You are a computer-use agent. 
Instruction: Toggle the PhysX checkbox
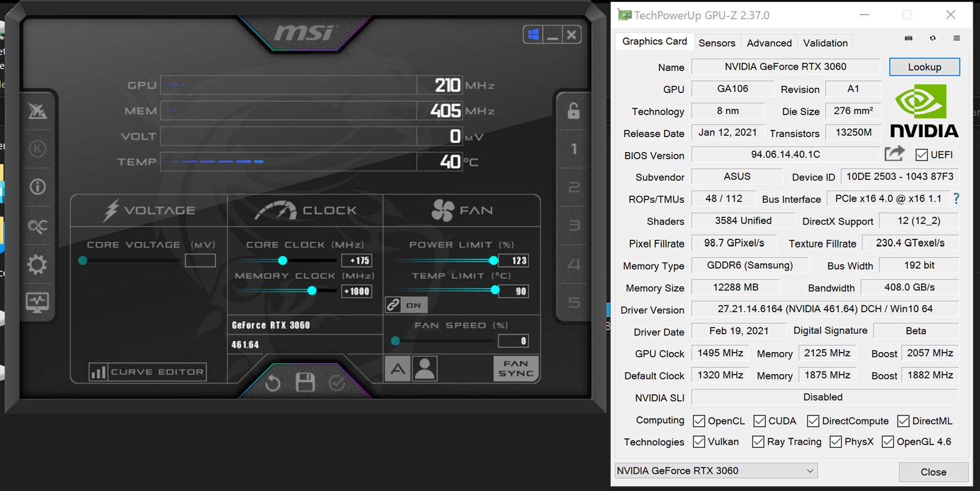(835, 442)
